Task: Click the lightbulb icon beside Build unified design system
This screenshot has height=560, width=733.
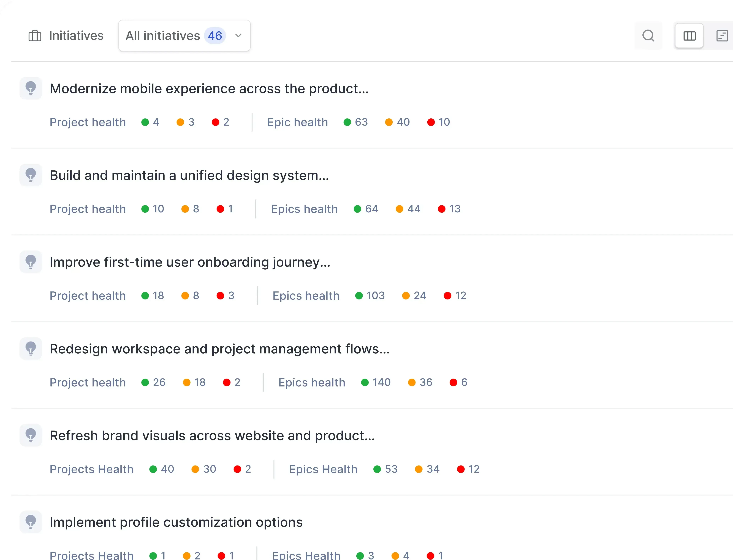Action: (30, 175)
